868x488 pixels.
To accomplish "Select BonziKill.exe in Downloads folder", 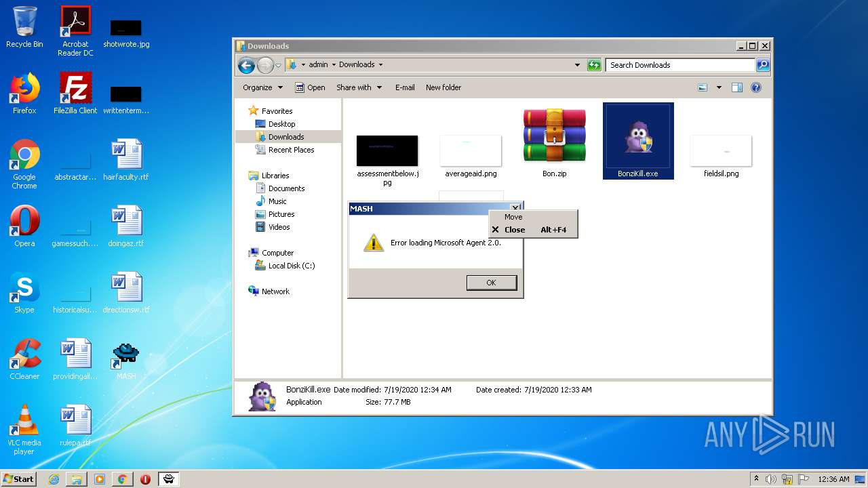I will pyautogui.click(x=638, y=141).
